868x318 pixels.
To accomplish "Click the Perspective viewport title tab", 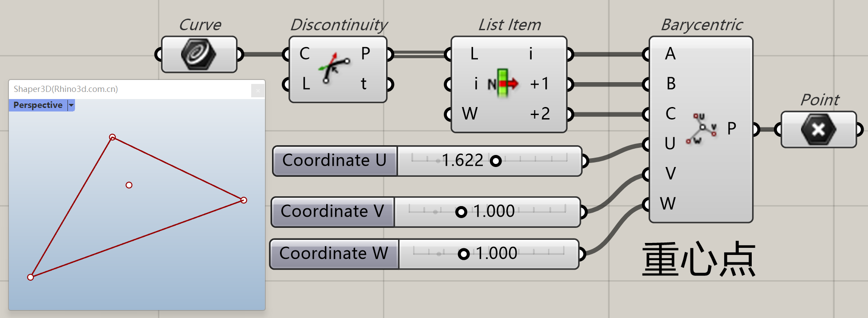I will point(38,105).
